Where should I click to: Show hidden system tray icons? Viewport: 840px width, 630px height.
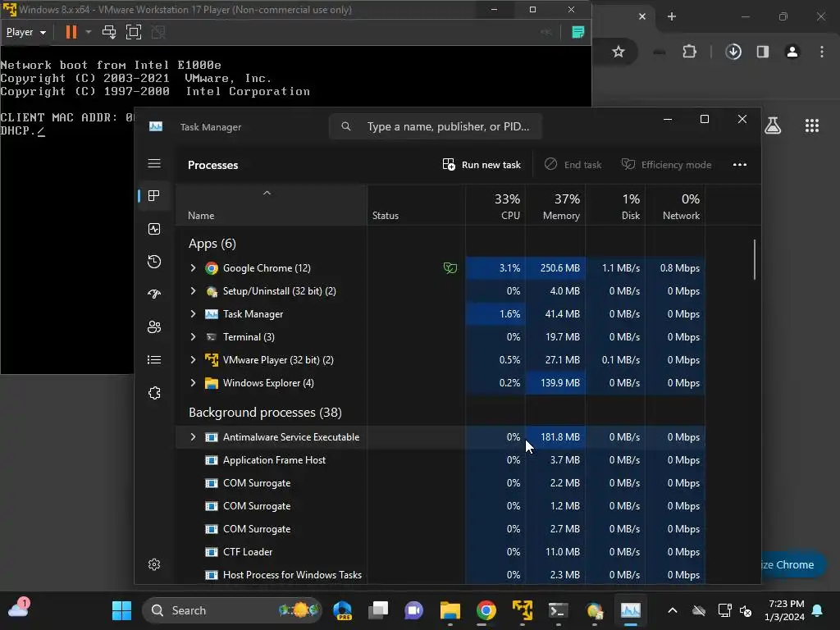(673, 610)
